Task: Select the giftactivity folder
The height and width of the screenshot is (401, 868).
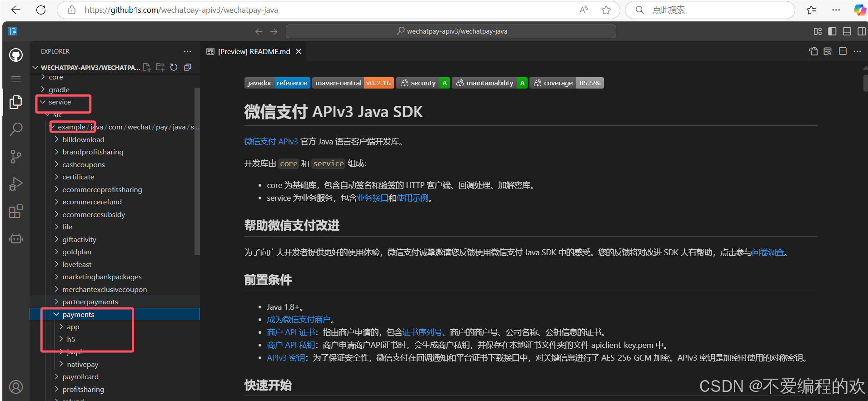Action: 79,239
